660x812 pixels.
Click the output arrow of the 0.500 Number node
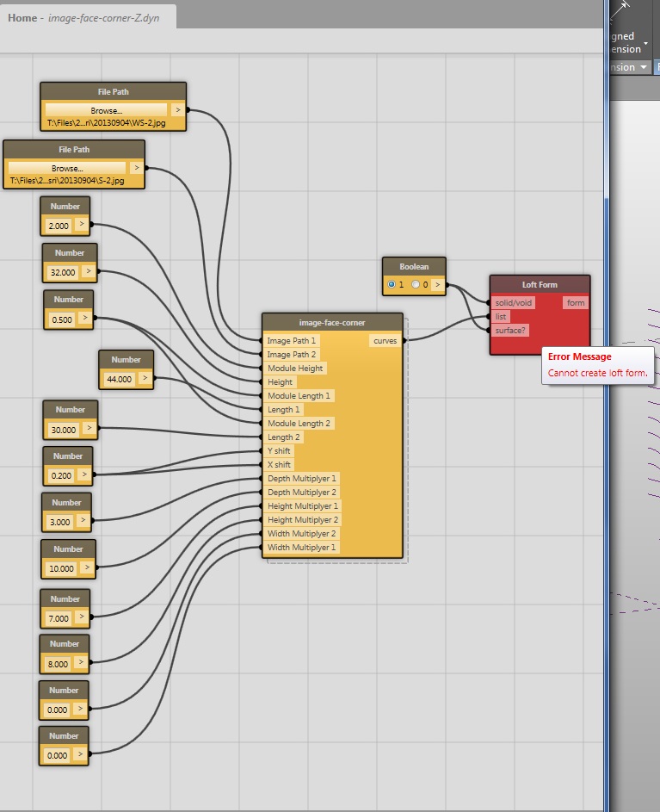click(x=85, y=318)
